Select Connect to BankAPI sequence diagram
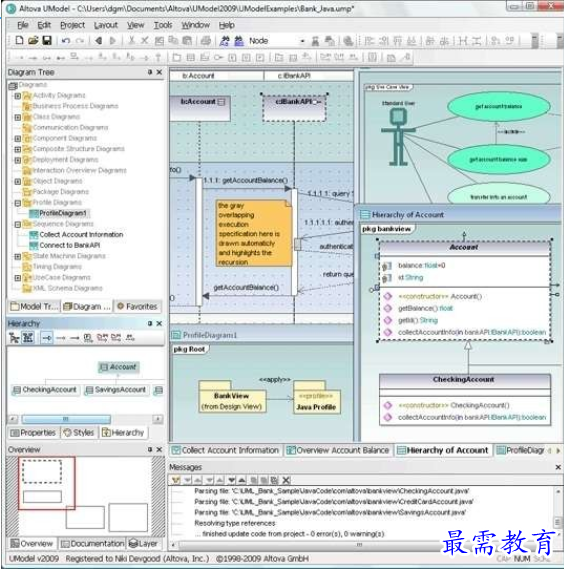564x574 pixels. coord(65,245)
